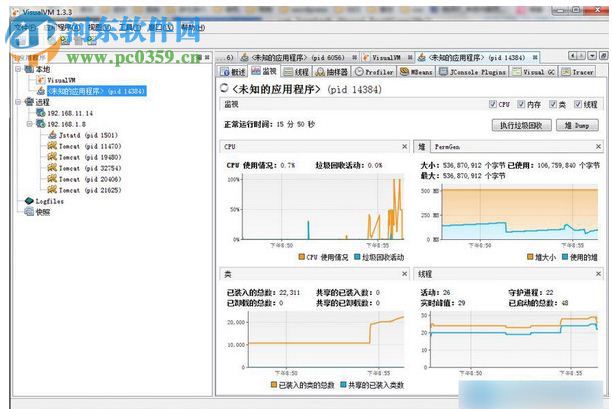Click the 堆 Dump button
This screenshot has height=409, width=612.
[577, 125]
